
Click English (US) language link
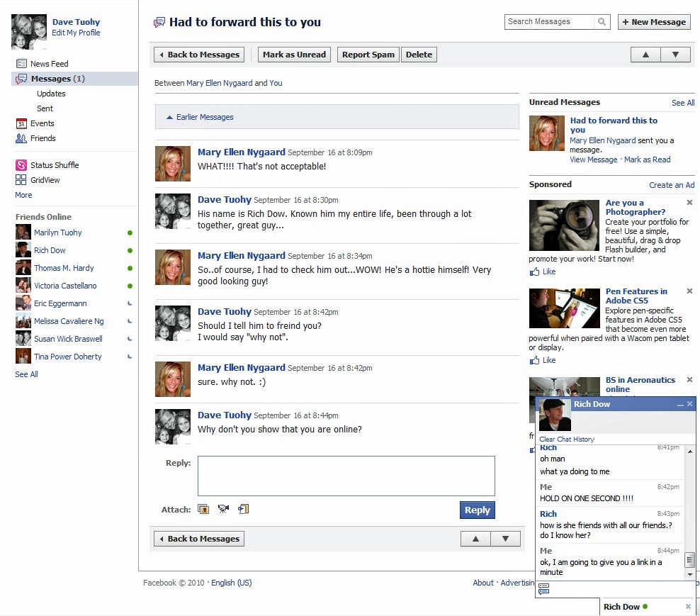(231, 583)
